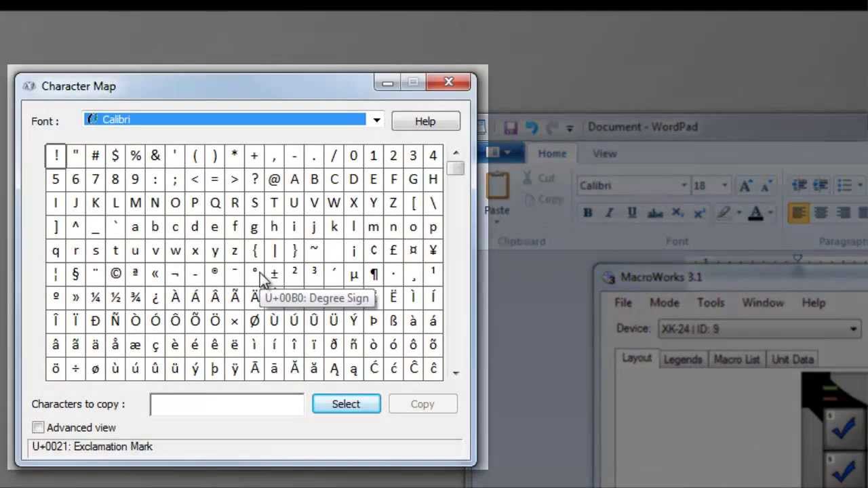
Task: Toggle Bold in WordPad ribbon
Action: (588, 213)
